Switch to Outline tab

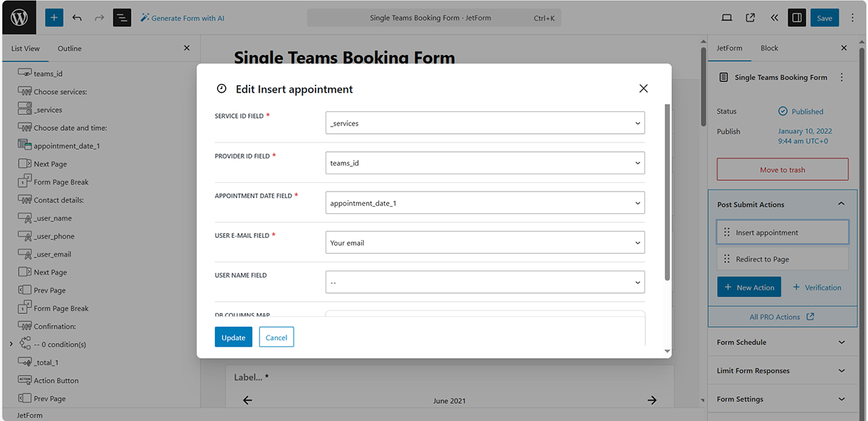pyautogui.click(x=69, y=48)
